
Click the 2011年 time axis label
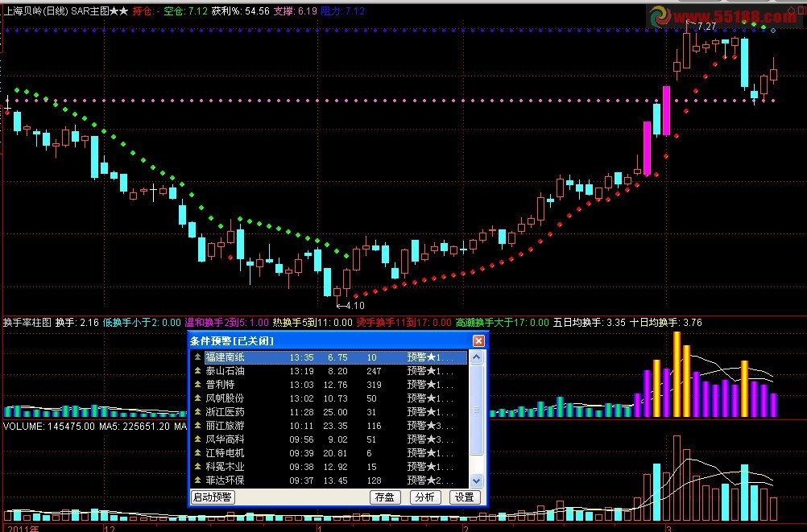(23, 528)
